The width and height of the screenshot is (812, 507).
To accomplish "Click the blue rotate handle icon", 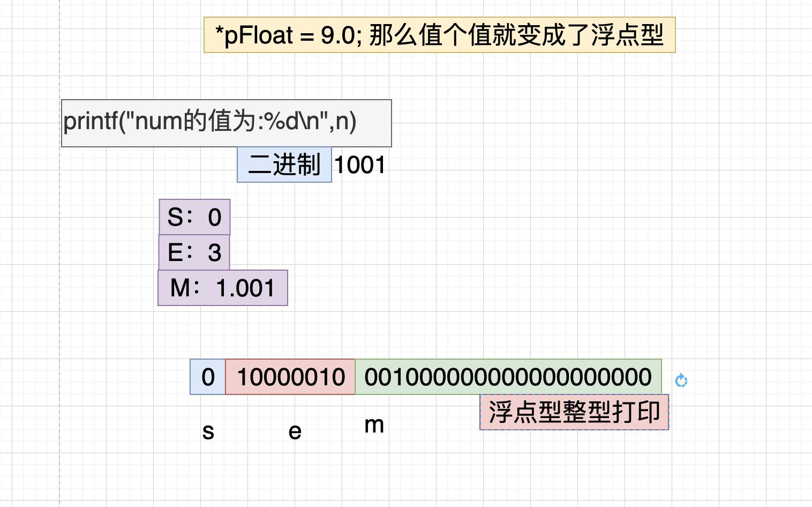I will [x=681, y=381].
